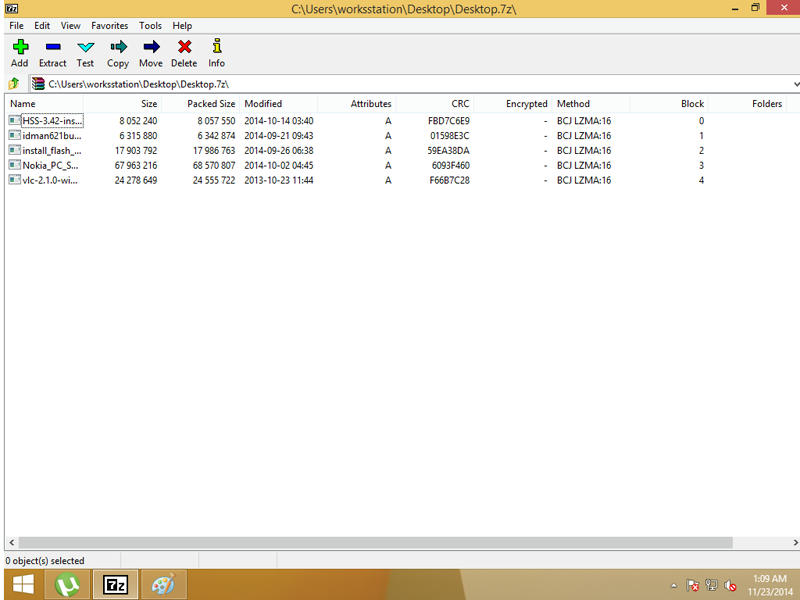Click the Move arrow toolbar icon

(x=151, y=47)
